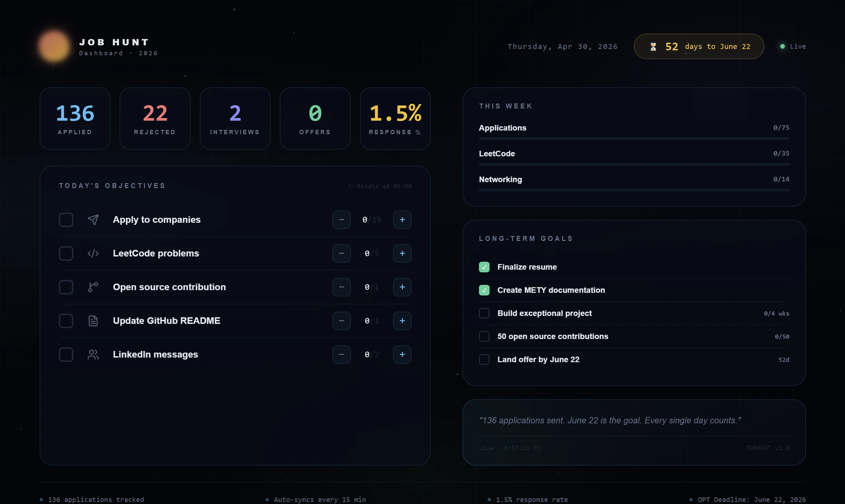This screenshot has width=845, height=504.
Task: Click the green Live status dot
Action: pyautogui.click(x=783, y=46)
